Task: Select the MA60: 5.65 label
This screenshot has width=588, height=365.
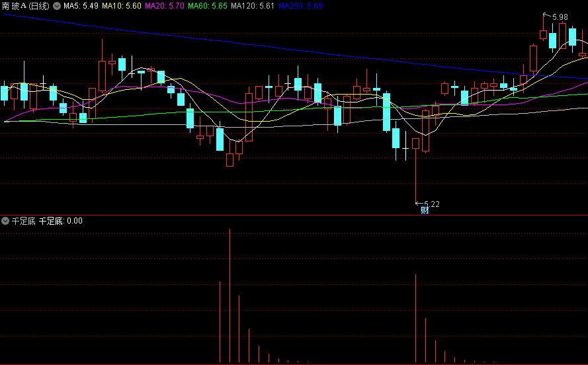Action: (x=208, y=6)
